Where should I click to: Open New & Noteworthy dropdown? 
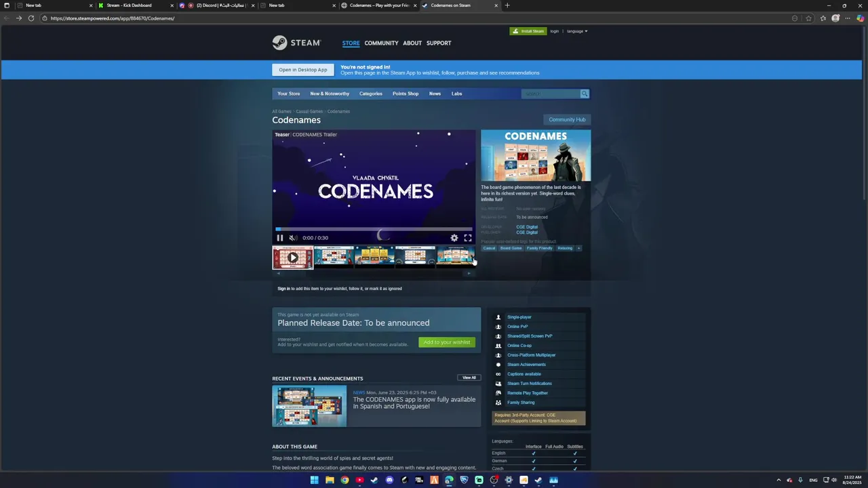click(330, 94)
